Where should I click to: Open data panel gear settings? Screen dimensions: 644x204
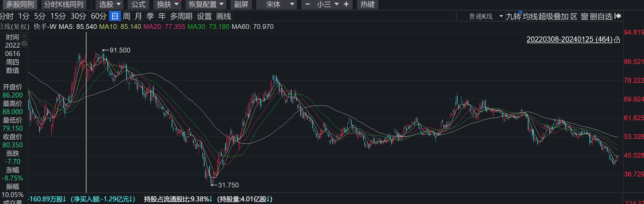24,43
